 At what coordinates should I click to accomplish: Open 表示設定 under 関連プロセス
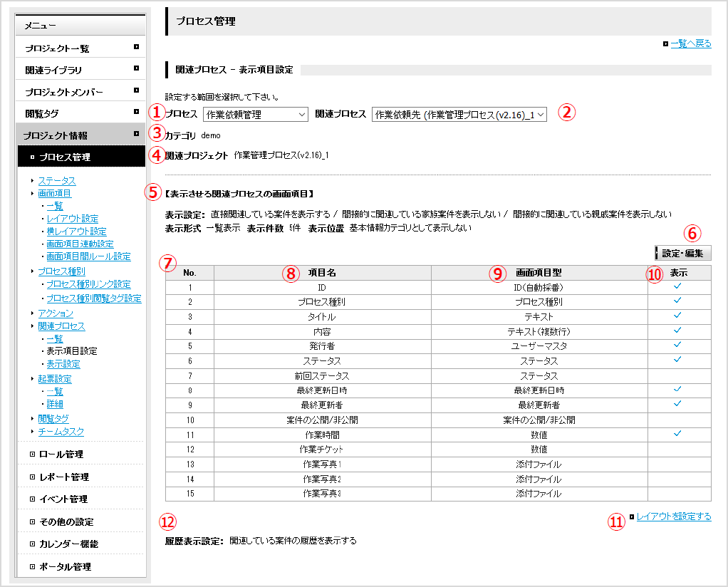(63, 364)
